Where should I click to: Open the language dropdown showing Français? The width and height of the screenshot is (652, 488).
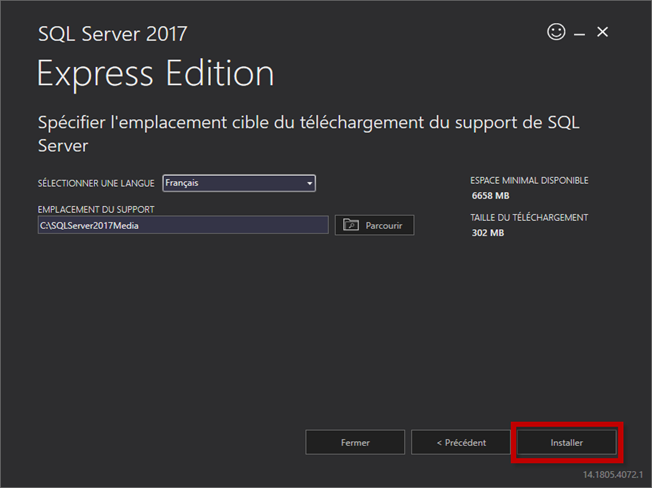pos(239,183)
